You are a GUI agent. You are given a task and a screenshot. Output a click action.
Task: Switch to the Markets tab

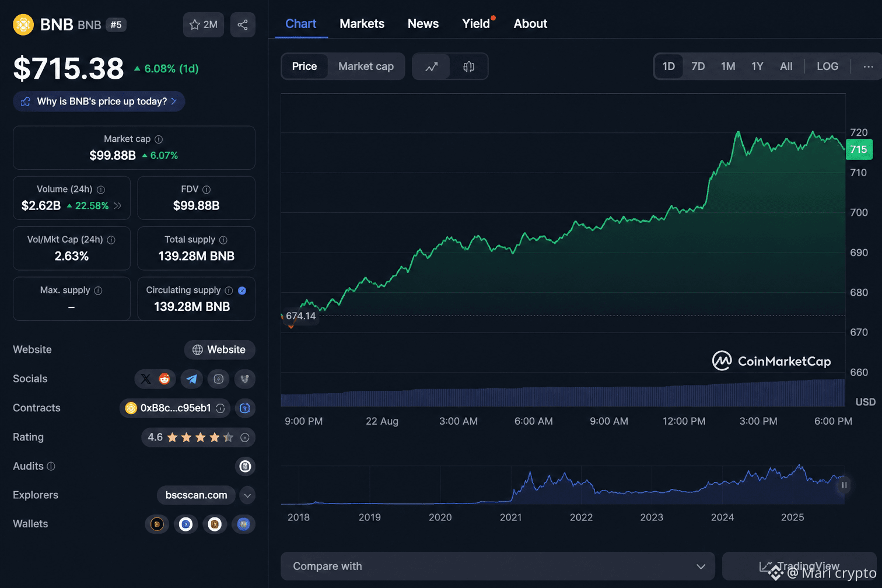click(362, 24)
